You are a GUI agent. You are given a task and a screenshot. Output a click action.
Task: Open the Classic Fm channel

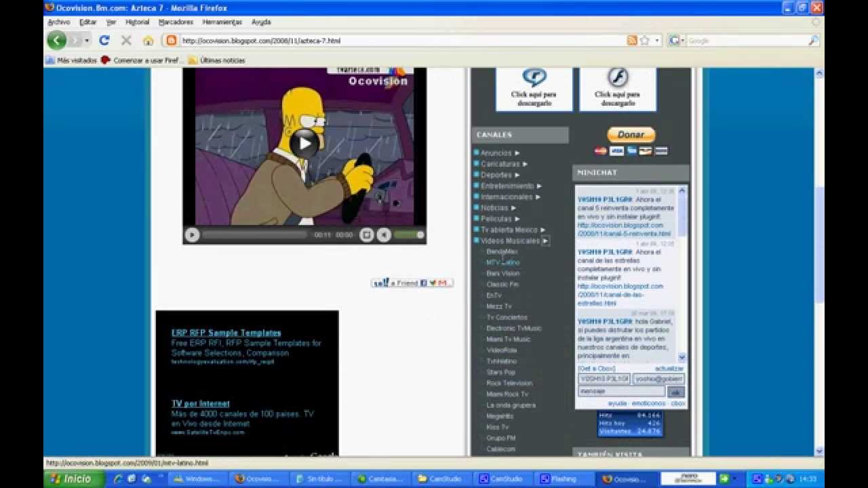tap(502, 285)
